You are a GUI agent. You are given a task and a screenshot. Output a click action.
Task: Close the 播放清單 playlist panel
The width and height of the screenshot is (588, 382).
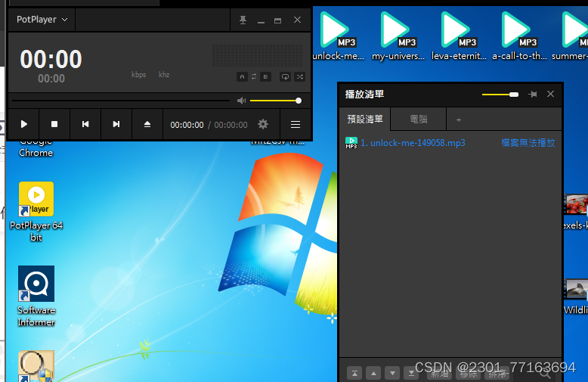pos(550,94)
